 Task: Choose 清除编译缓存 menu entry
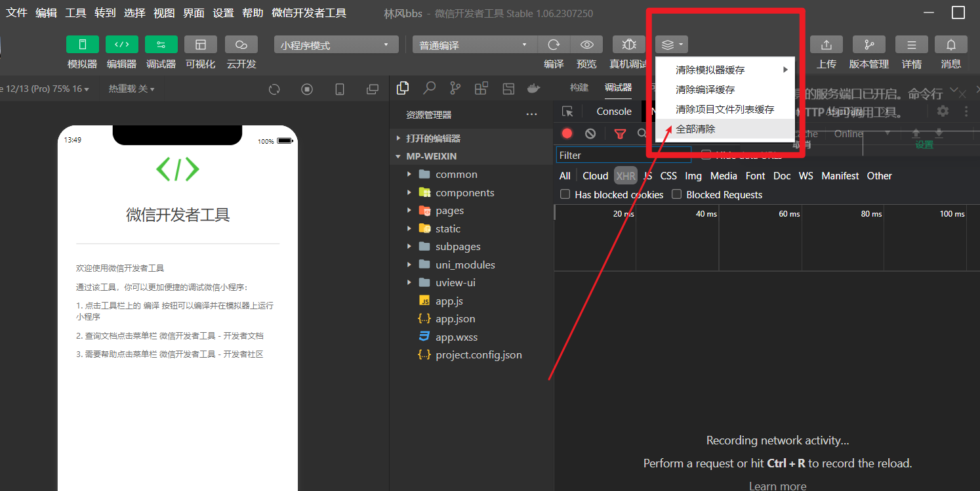click(x=725, y=90)
